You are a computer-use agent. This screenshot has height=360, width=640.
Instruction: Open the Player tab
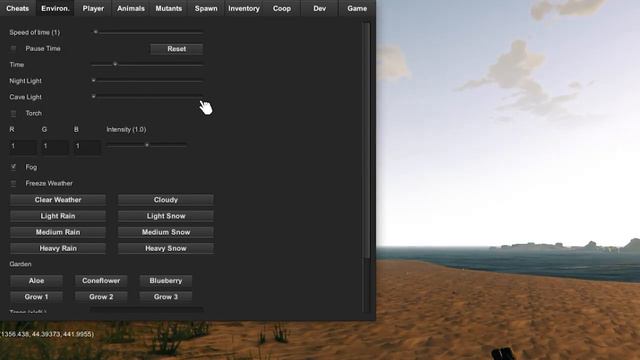pos(93,8)
